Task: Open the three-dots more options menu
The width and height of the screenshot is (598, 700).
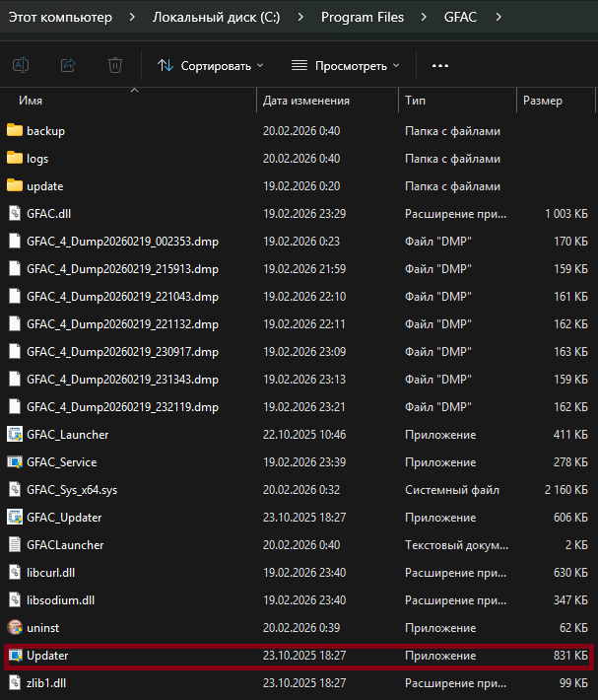Action: pyautogui.click(x=440, y=65)
